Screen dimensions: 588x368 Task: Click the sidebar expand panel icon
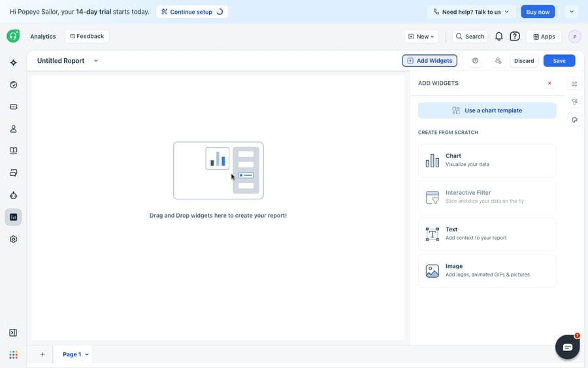coord(13,333)
